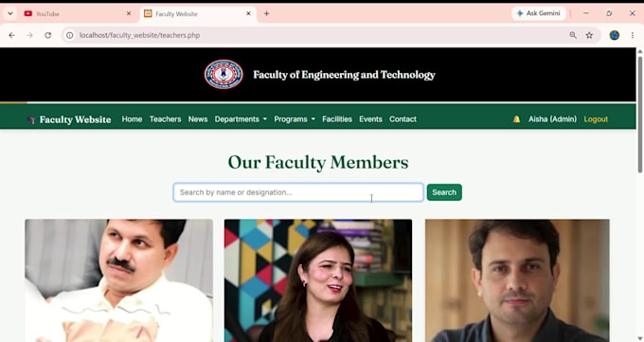Click the Faculty of Engineering and Technology title
Screen dimensions: 644x342
344,75
